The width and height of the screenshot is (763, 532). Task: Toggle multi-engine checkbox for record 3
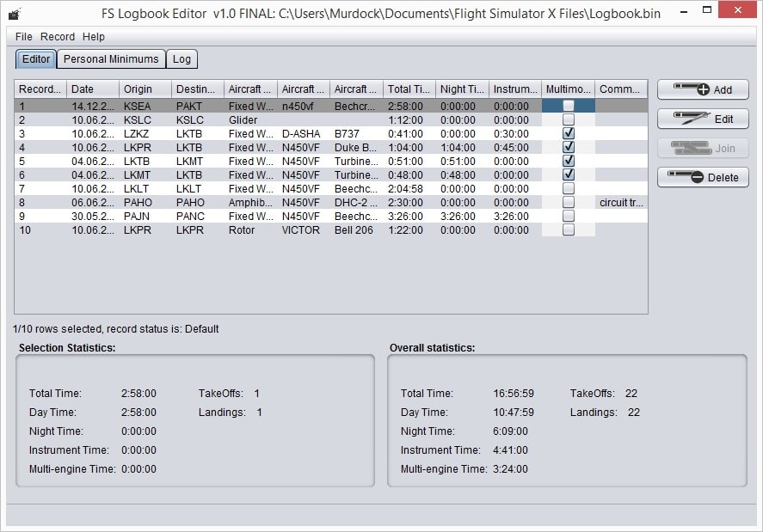[568, 134]
